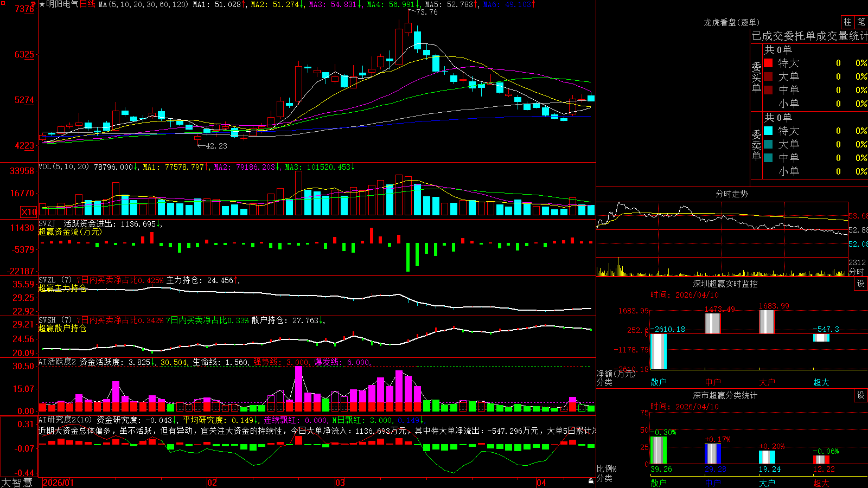Screen dimensions: 868x488
Task: Select the 散户 bar in 深圳超赢实时监控
Action: [659, 352]
